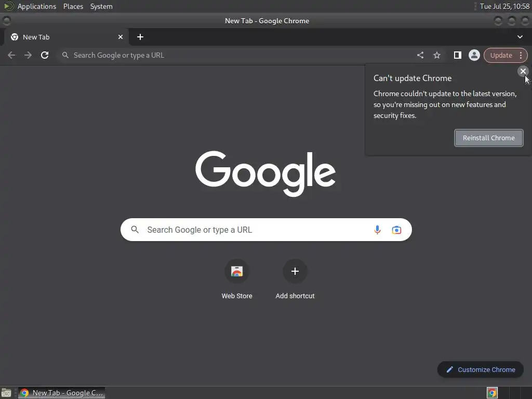Expand the tab search chevron

[520, 37]
